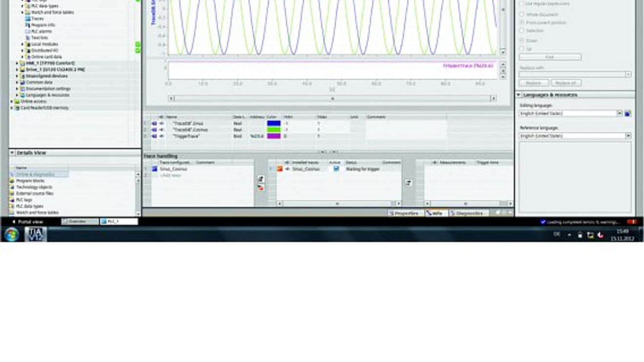Select the Up search direction
This screenshot has width=644, height=362.
[x=522, y=48]
